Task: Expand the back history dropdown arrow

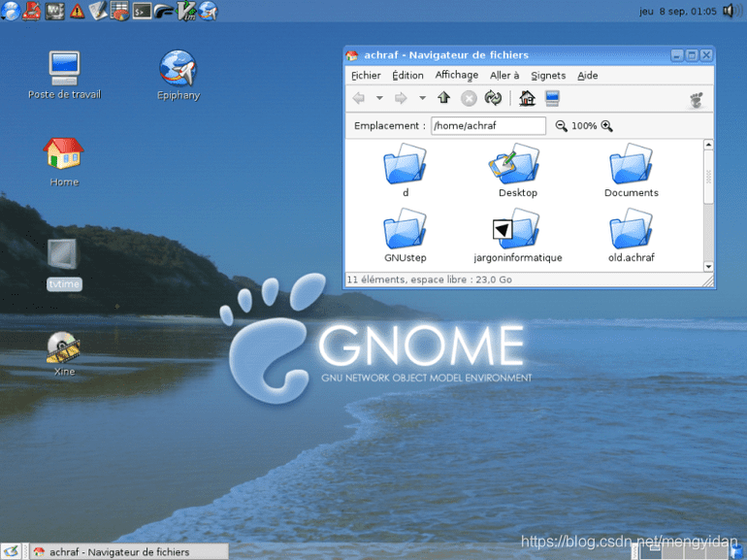Action: click(x=379, y=98)
